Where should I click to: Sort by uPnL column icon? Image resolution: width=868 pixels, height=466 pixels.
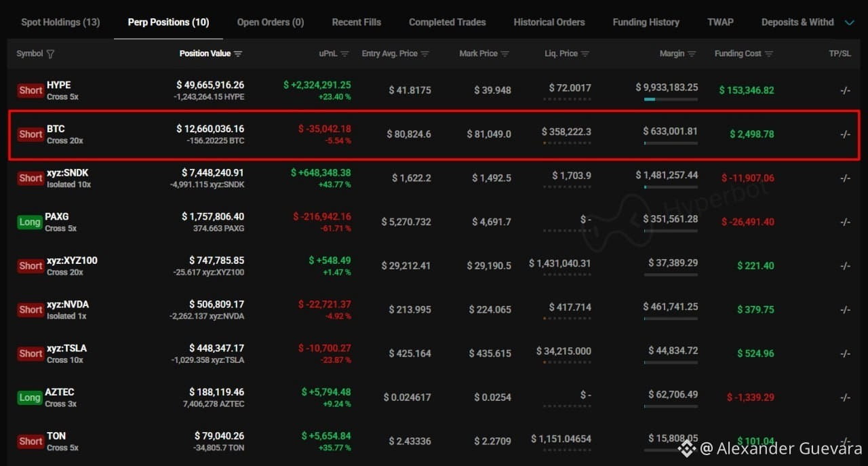(x=344, y=54)
